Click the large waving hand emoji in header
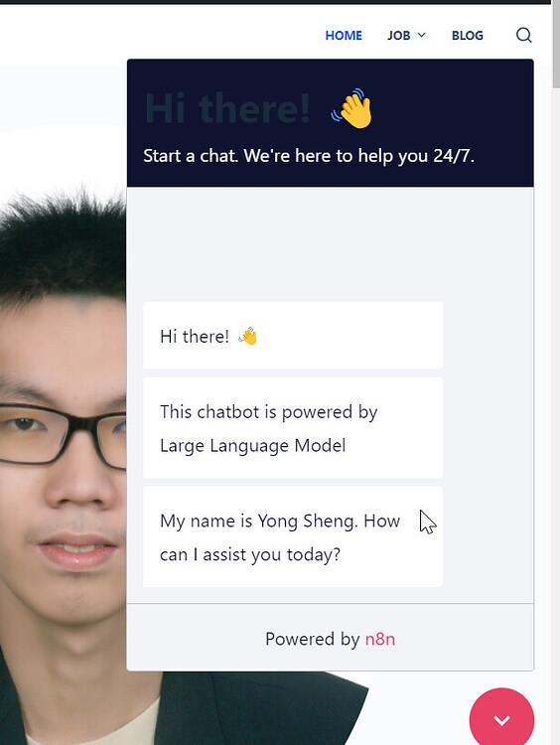560x745 pixels. pos(351,108)
